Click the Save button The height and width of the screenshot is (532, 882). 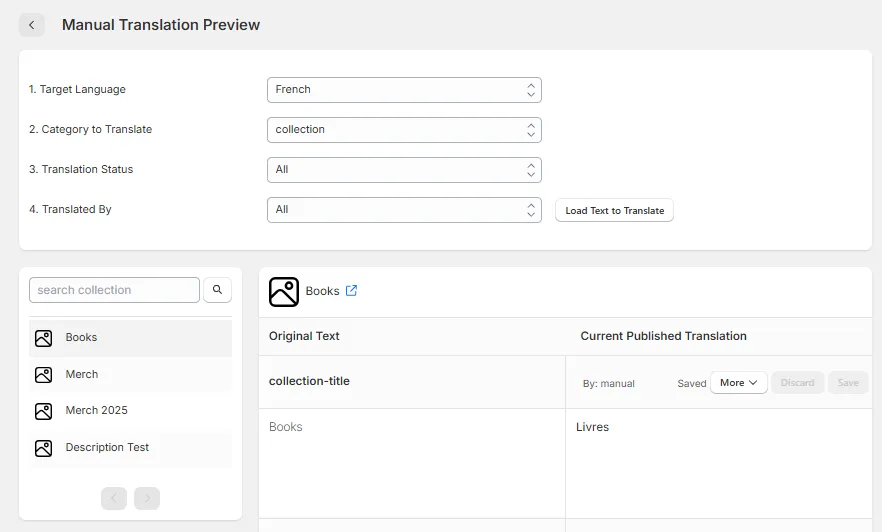click(848, 382)
